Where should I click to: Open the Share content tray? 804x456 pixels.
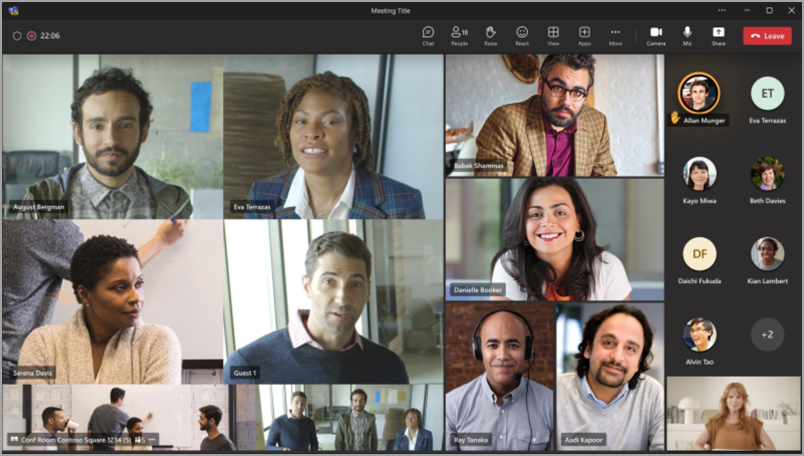coord(718,35)
